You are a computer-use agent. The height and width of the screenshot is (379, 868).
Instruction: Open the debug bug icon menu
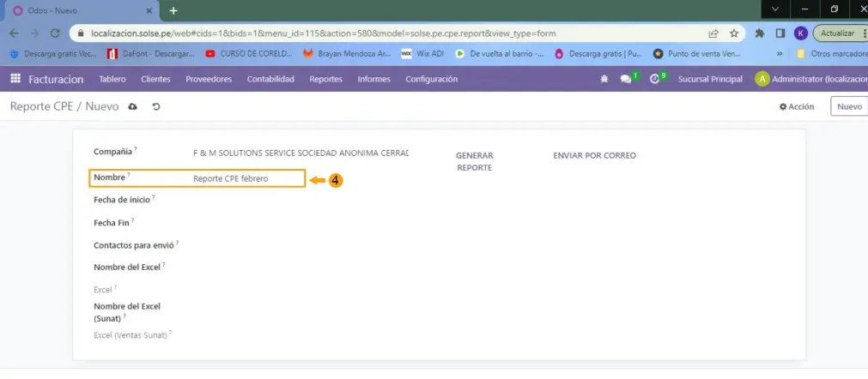[604, 79]
